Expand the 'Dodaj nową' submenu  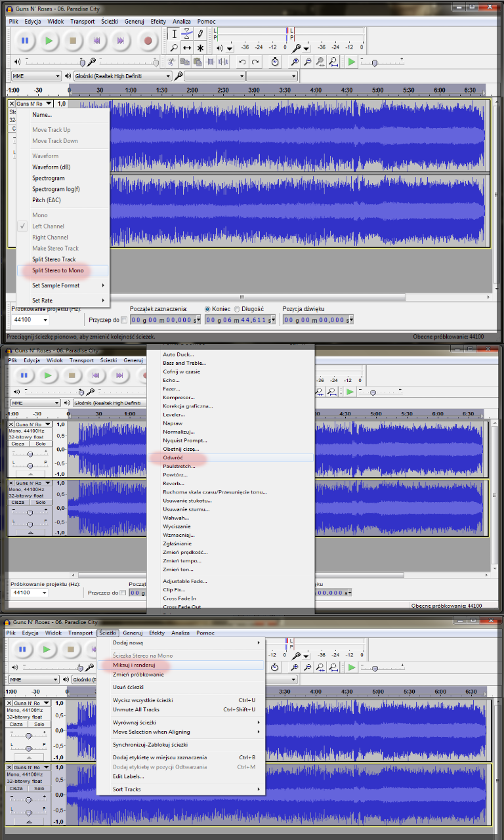180,642
